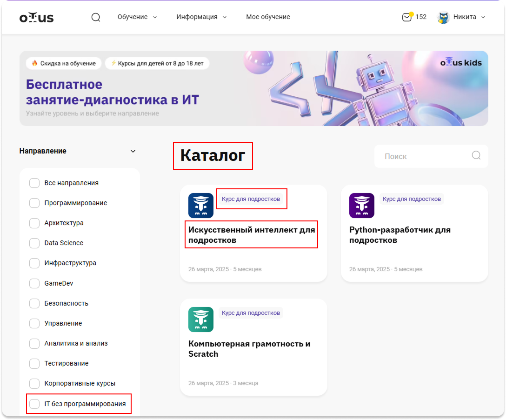Expand the Обучение menu chevron
The width and height of the screenshot is (506, 420).
click(x=155, y=17)
